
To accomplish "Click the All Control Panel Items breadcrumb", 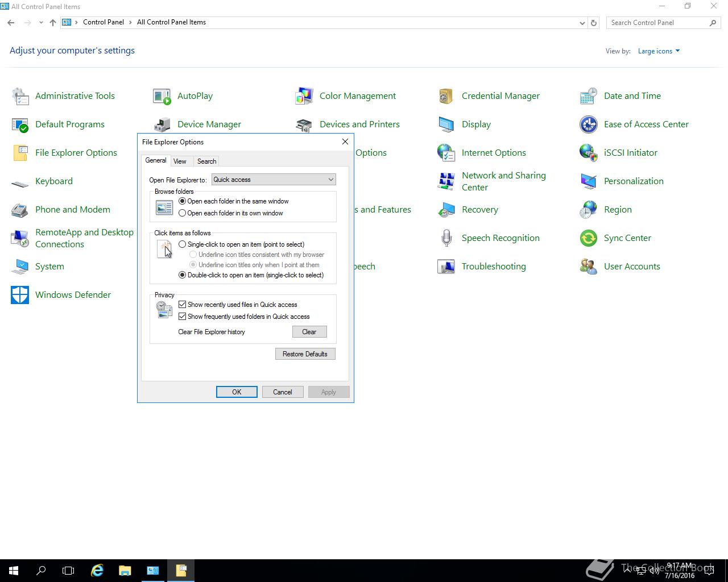I will [x=171, y=22].
